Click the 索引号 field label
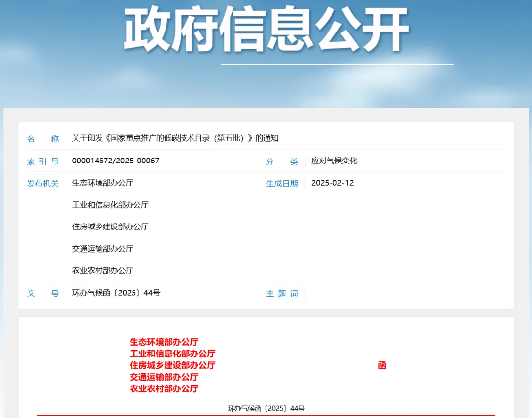The image size is (532, 418). click(43, 161)
